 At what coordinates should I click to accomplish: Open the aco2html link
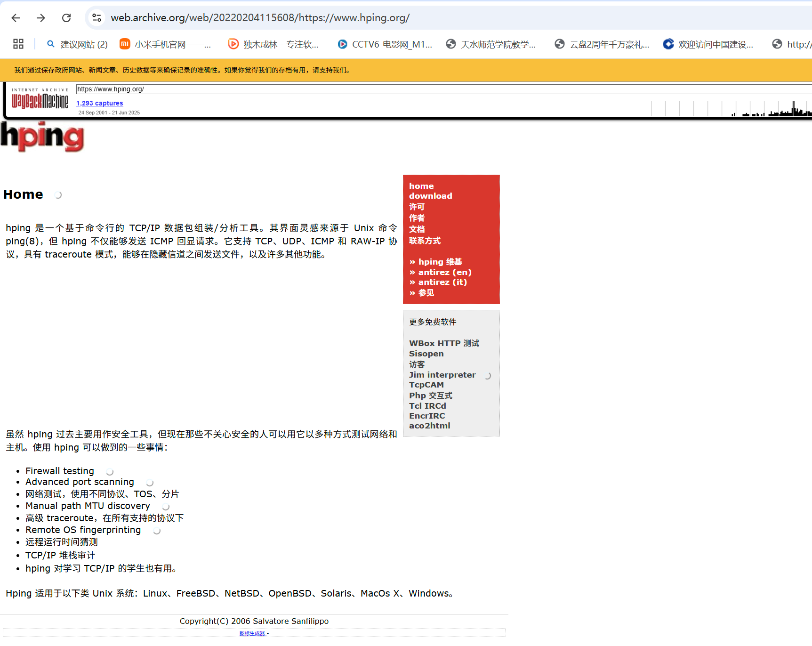pyautogui.click(x=429, y=426)
